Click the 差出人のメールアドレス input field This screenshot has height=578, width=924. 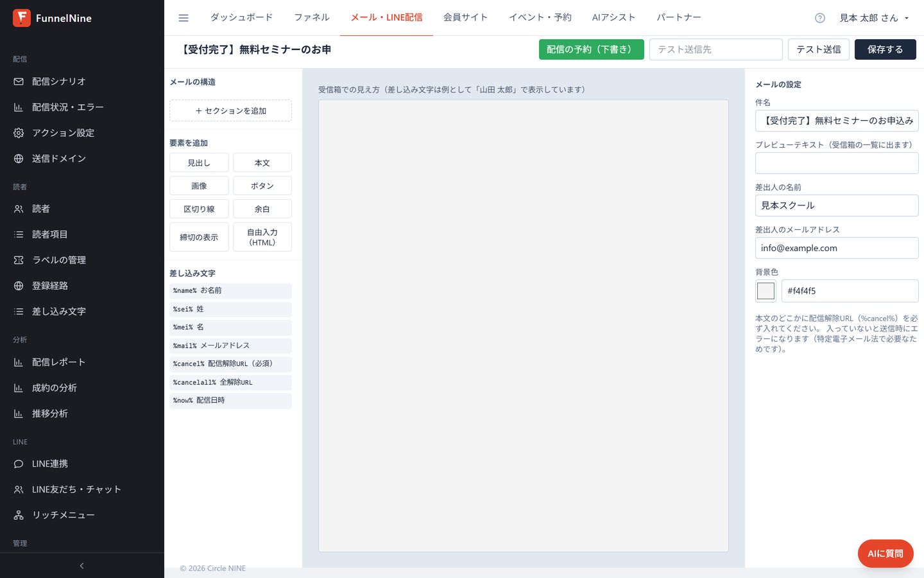837,248
